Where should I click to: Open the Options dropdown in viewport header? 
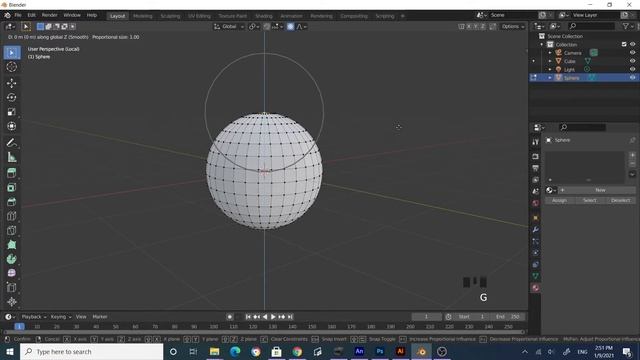(513, 27)
